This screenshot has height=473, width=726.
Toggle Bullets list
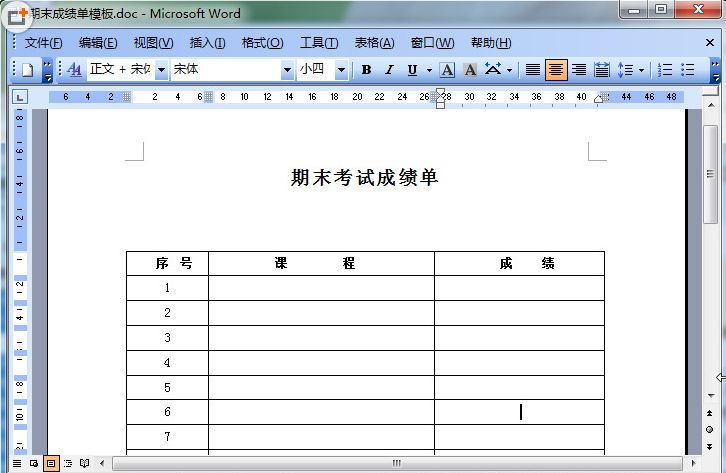tap(688, 70)
